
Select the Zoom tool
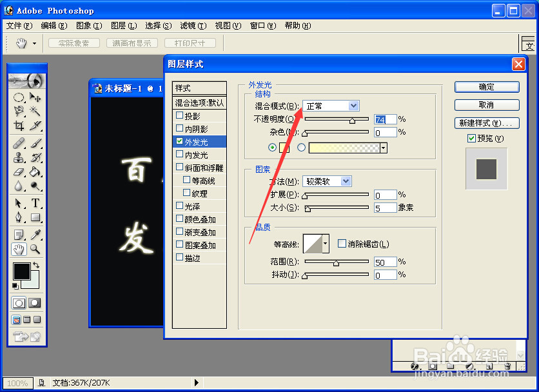click(35, 248)
